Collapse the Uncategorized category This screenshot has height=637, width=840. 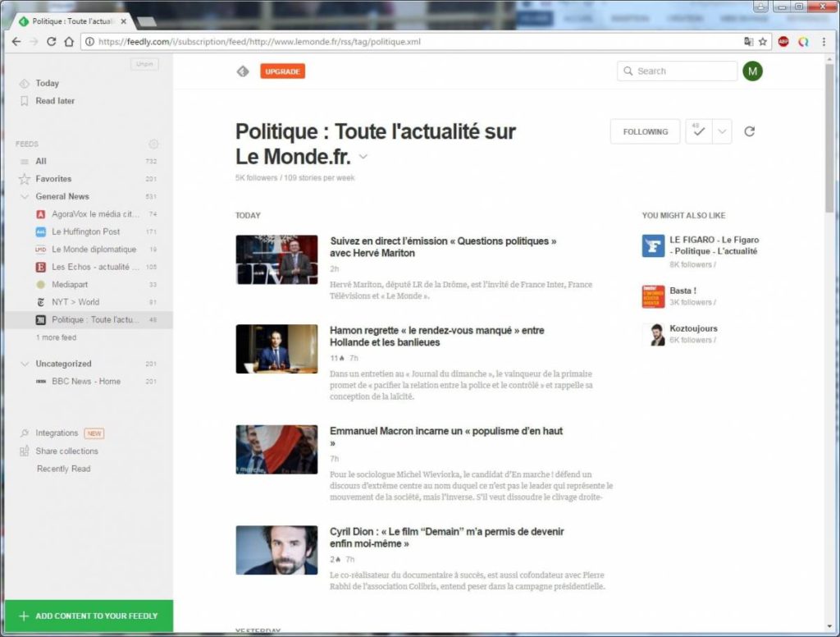coord(24,364)
